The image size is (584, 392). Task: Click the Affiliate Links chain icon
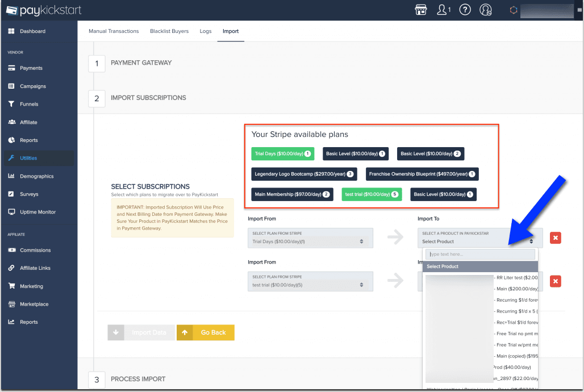click(x=11, y=268)
